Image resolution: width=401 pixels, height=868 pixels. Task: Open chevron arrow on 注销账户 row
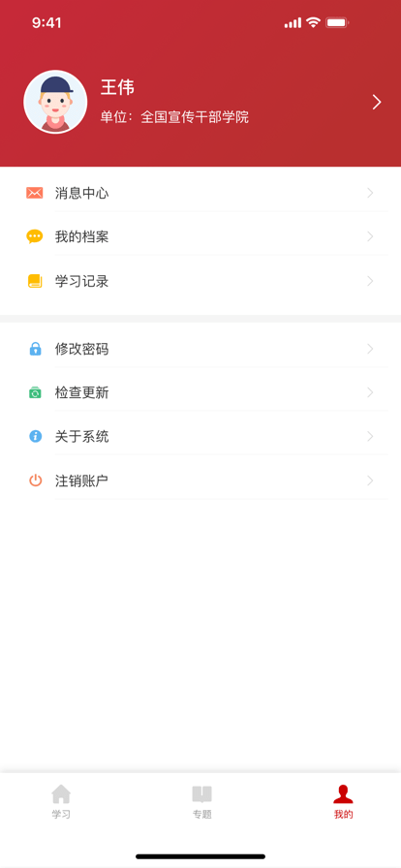(370, 480)
